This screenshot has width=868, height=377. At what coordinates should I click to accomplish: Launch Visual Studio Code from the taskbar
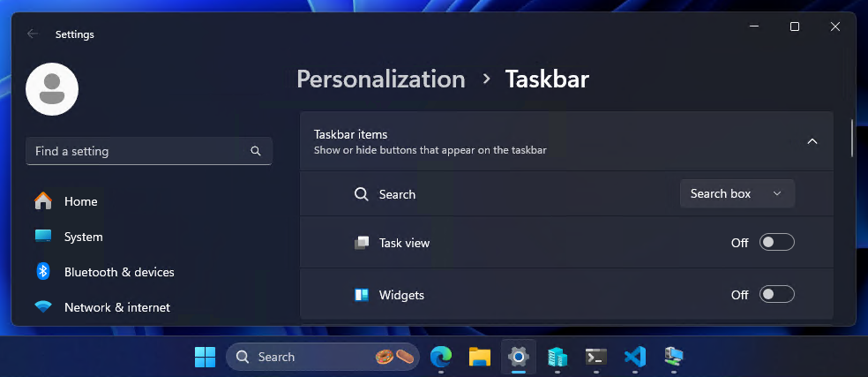pyautogui.click(x=635, y=357)
